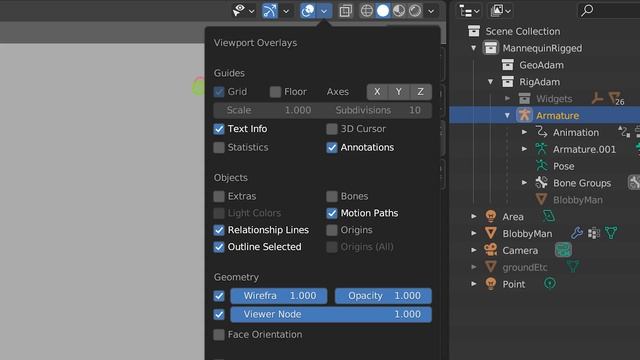Click the Wireframe threshold slider

279,296
